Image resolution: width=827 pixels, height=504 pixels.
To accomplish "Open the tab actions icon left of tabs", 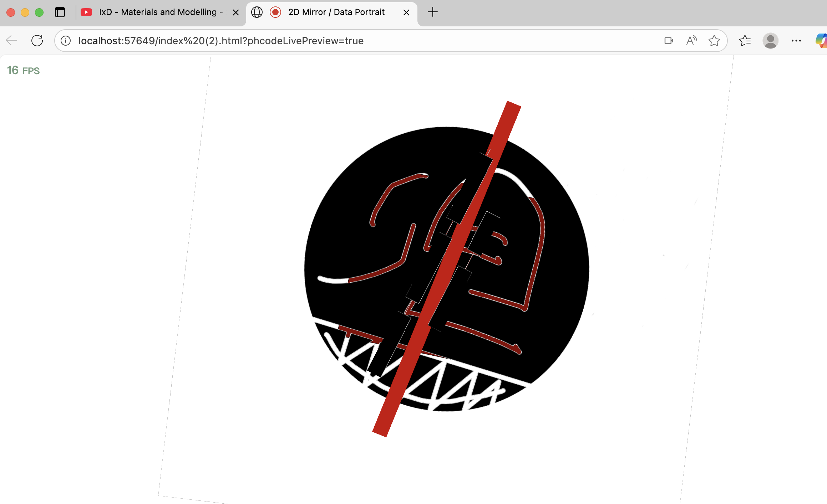I will (x=60, y=12).
